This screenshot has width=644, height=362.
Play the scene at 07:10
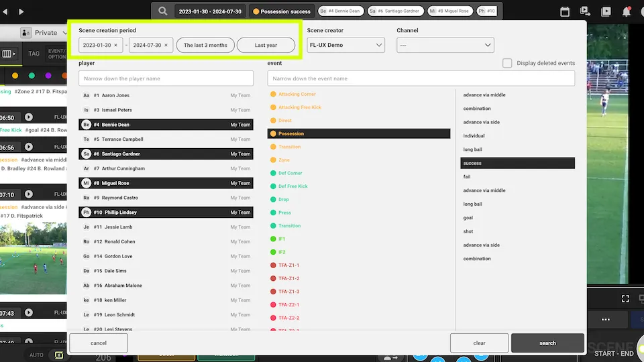[28, 194]
